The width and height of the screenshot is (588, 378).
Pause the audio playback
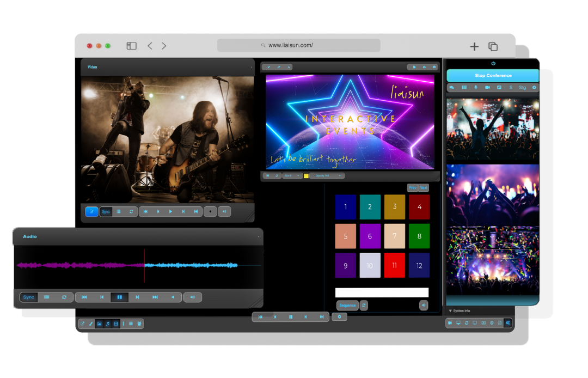pyautogui.click(x=120, y=297)
